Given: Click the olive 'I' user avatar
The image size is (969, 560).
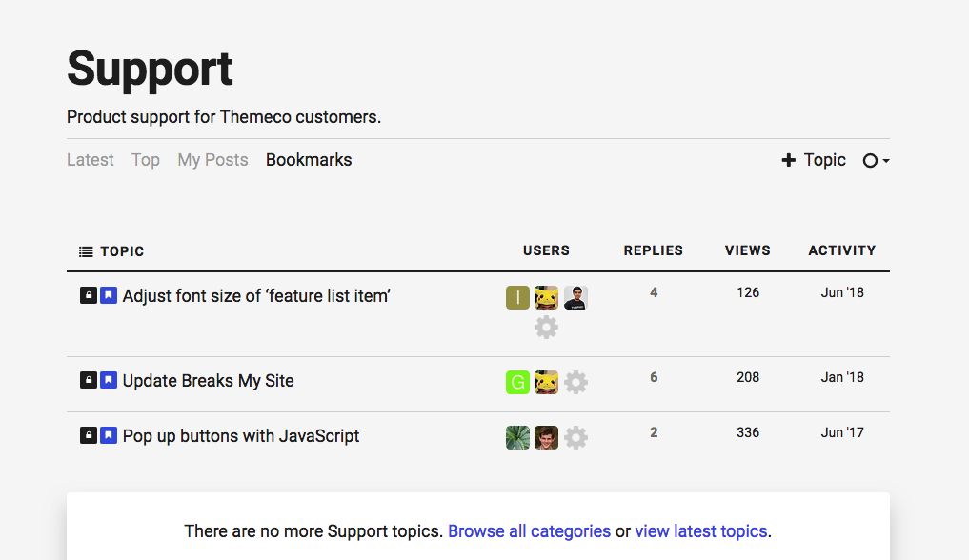Looking at the screenshot, I should point(517,298).
